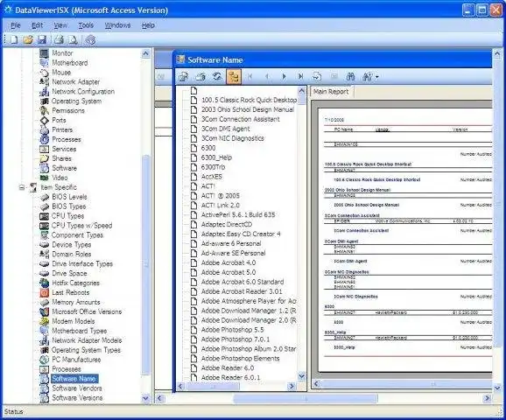
Task: Collapse the Item Specific tree node
Action: [22, 187]
